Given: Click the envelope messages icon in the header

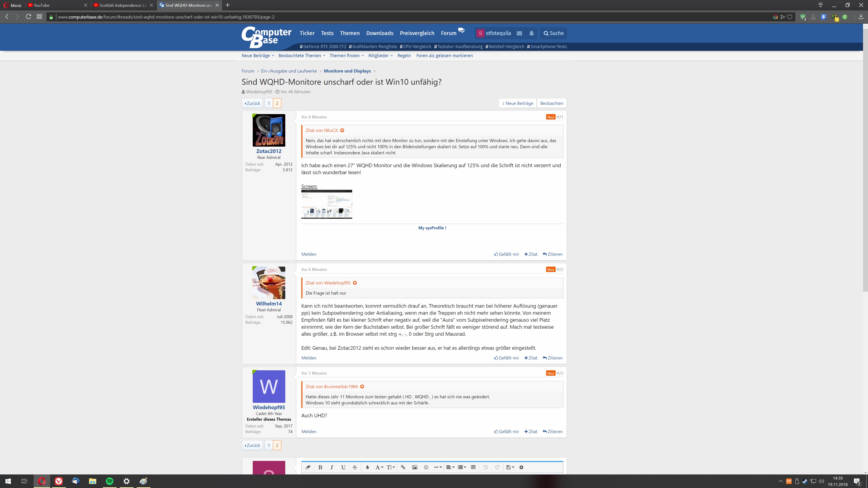Looking at the screenshot, I should [x=519, y=33].
